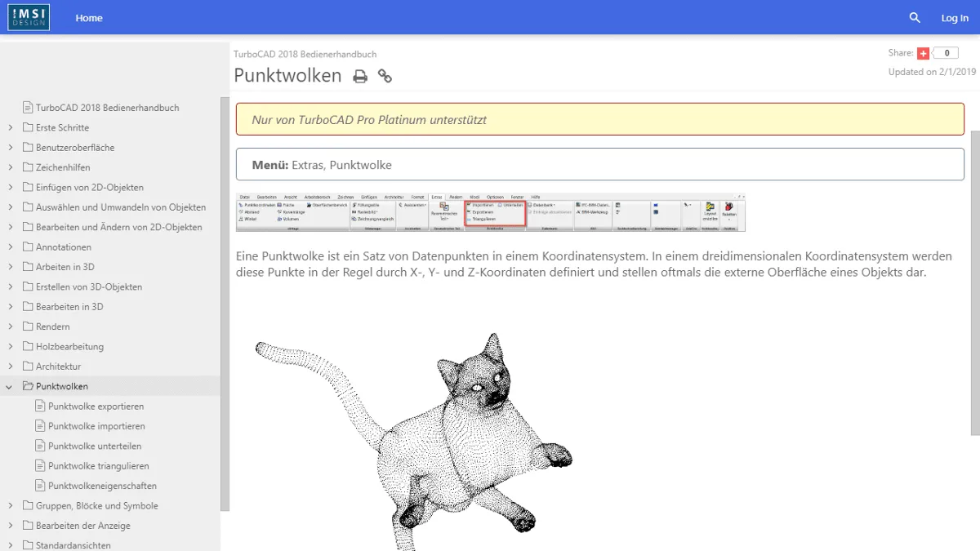Click the print page icon
Viewport: 980px width, 551px height.
tap(360, 77)
